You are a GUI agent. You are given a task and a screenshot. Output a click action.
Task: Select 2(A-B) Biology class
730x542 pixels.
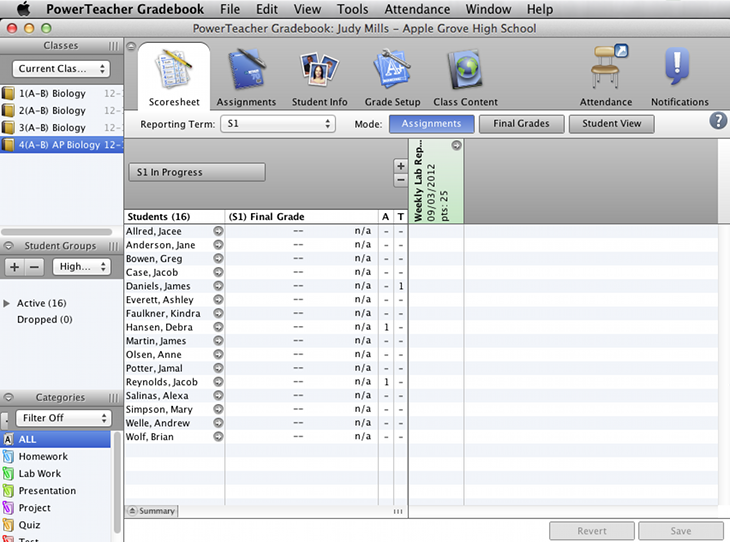(61, 111)
